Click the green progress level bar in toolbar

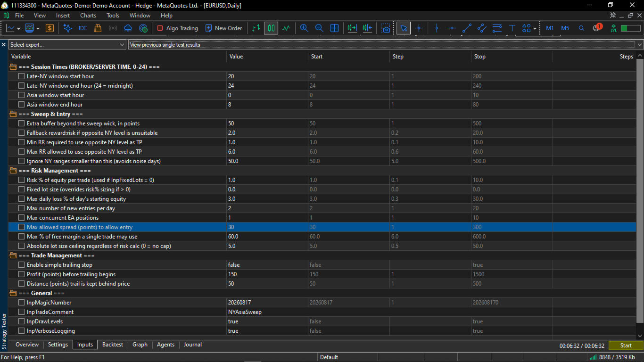(x=630, y=28)
